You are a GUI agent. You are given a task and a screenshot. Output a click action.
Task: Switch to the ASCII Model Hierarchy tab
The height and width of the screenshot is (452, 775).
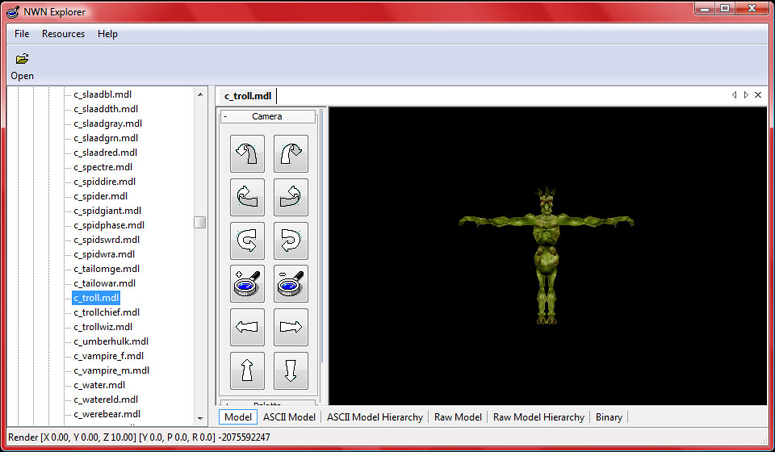pyautogui.click(x=375, y=417)
